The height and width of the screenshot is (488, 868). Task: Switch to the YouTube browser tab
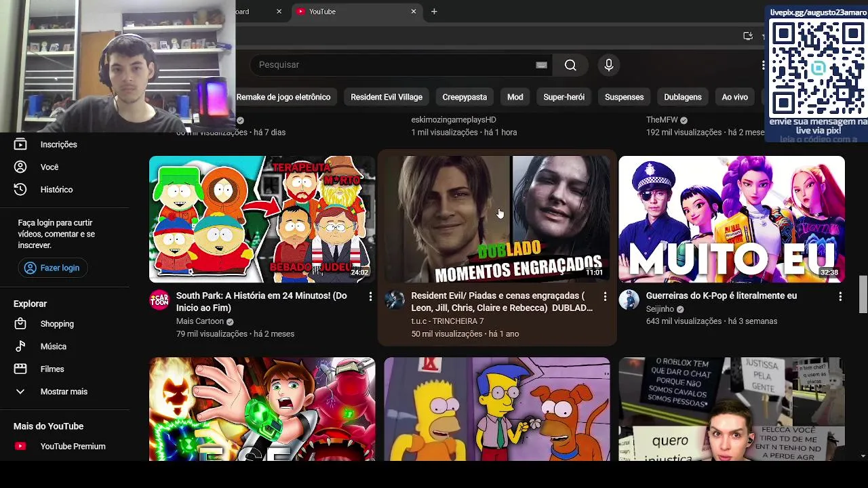[357, 12]
